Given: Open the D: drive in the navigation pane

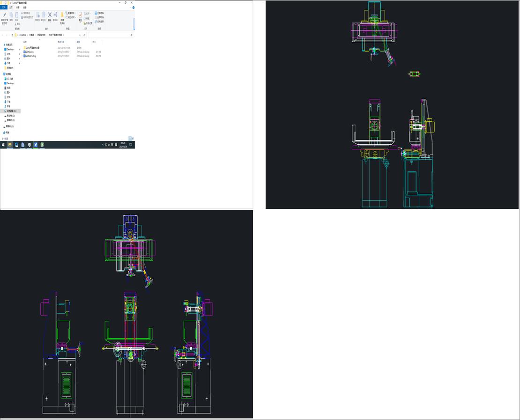Looking at the screenshot, I should pos(10,116).
